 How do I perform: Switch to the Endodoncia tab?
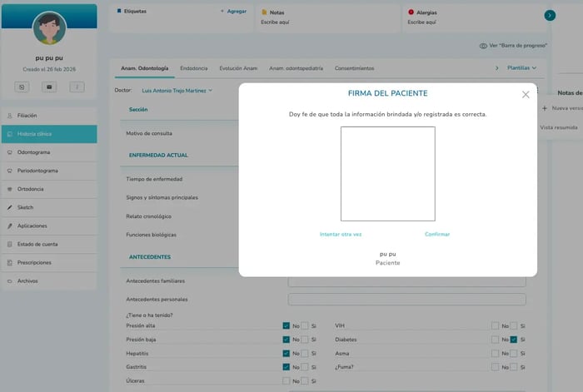[x=193, y=68]
